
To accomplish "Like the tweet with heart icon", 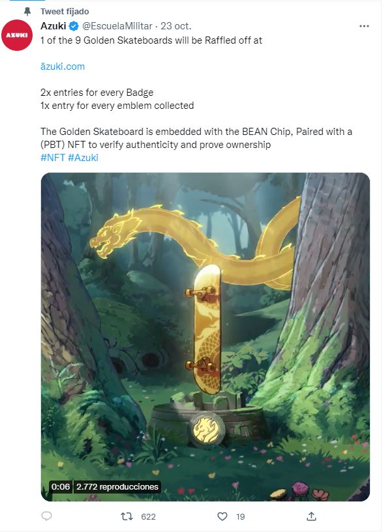I will 222,516.
